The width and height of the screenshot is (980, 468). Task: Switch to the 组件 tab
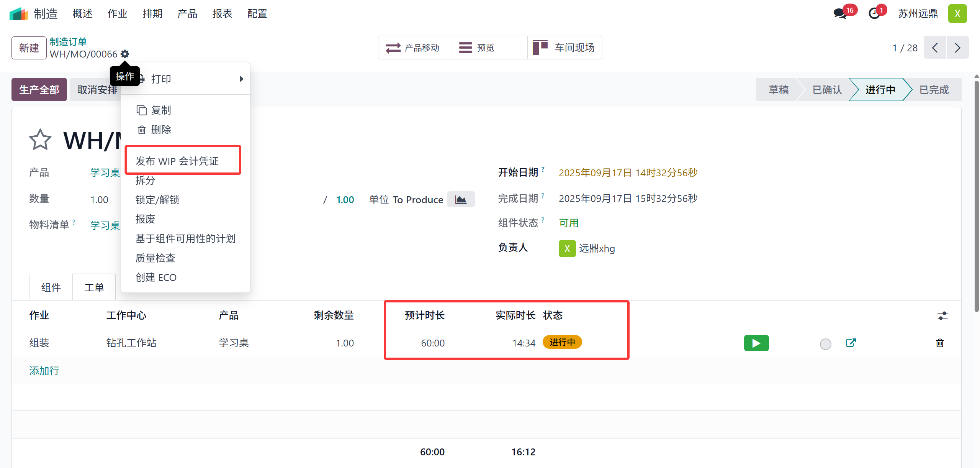pos(51,287)
